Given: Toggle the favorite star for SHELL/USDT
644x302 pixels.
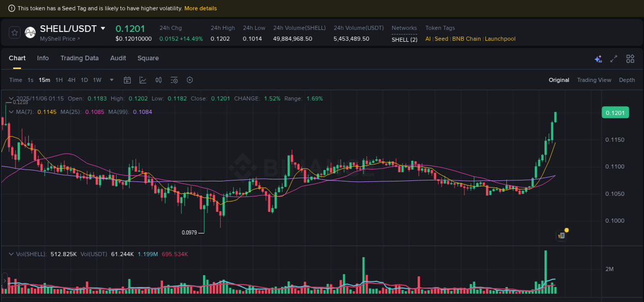Looking at the screenshot, I should [x=14, y=32].
